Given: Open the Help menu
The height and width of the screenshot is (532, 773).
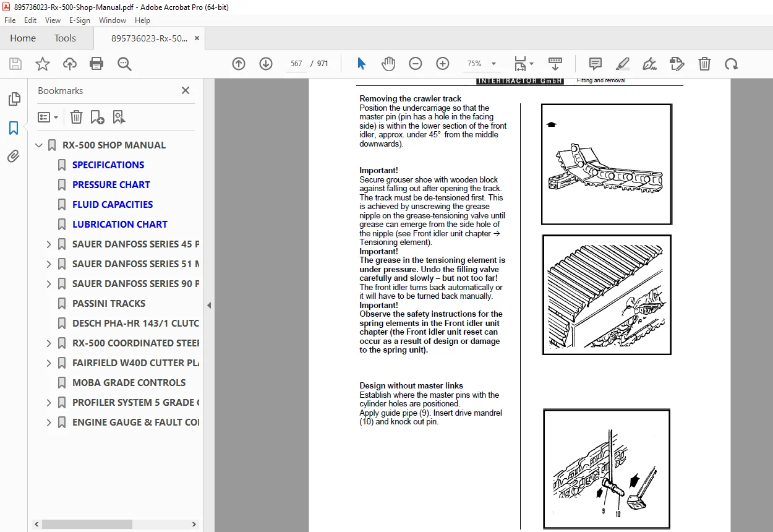Looking at the screenshot, I should point(143,20).
